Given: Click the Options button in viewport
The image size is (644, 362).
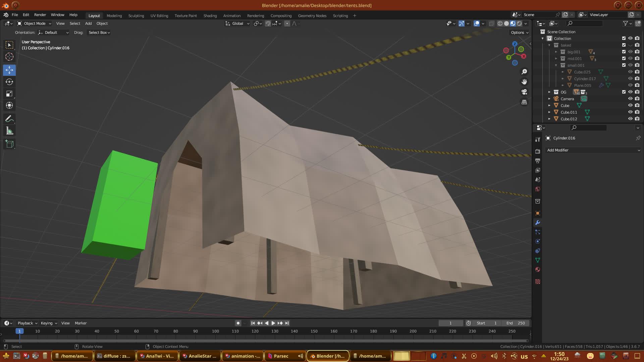Looking at the screenshot, I should [520, 33].
